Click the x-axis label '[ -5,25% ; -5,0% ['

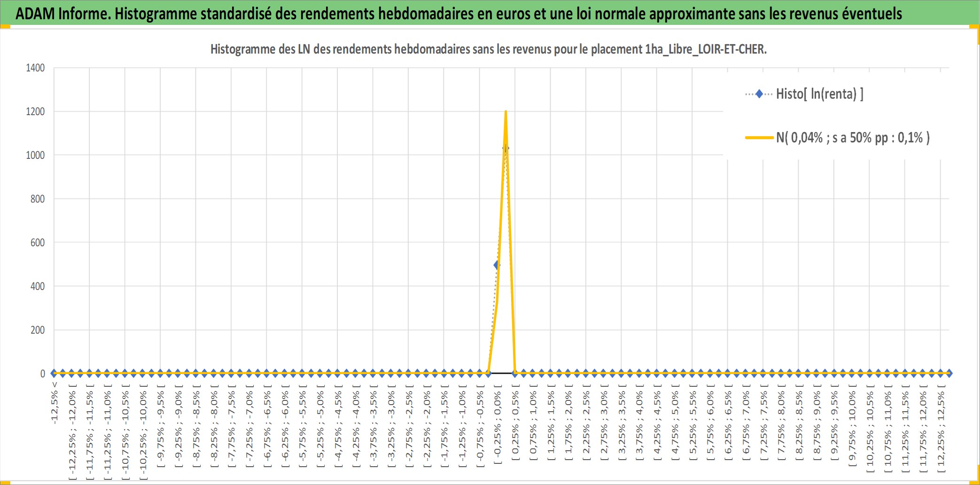320,426
